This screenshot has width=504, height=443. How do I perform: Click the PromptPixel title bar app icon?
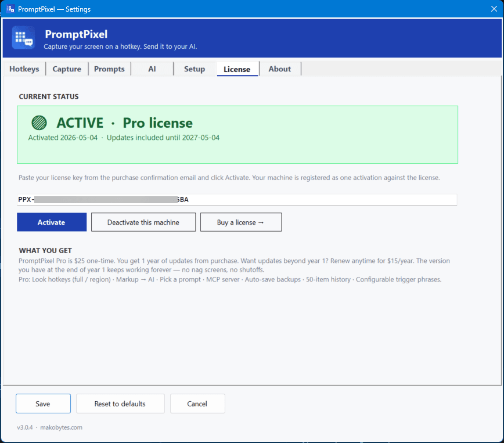point(10,9)
